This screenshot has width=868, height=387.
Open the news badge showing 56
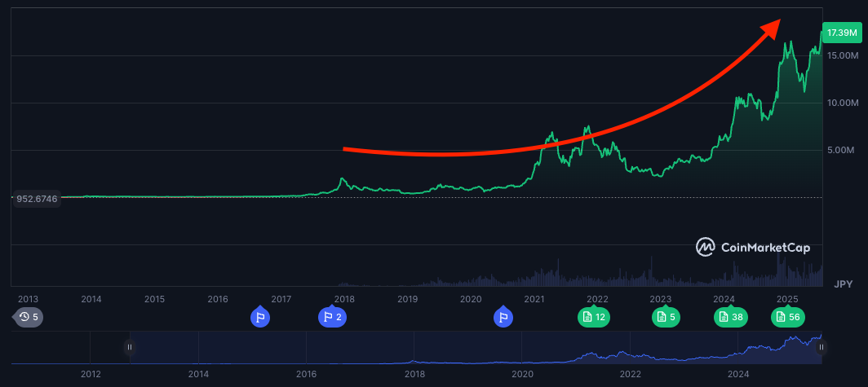tap(788, 317)
